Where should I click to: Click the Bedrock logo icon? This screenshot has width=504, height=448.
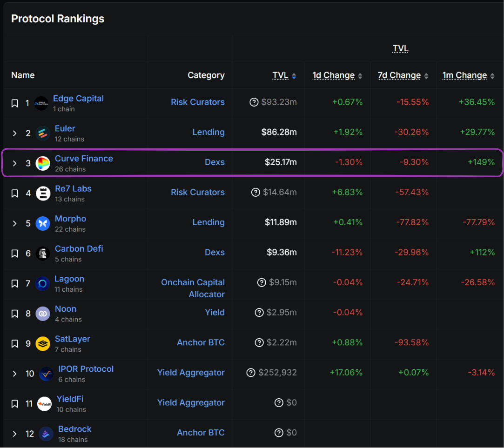tap(46, 434)
